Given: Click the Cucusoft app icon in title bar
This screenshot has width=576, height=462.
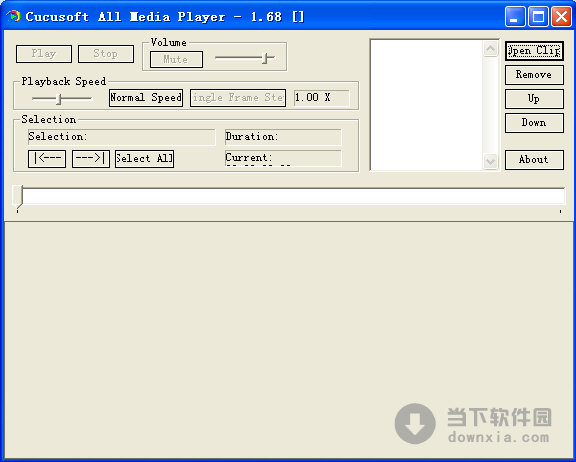Looking at the screenshot, I should [x=13, y=16].
